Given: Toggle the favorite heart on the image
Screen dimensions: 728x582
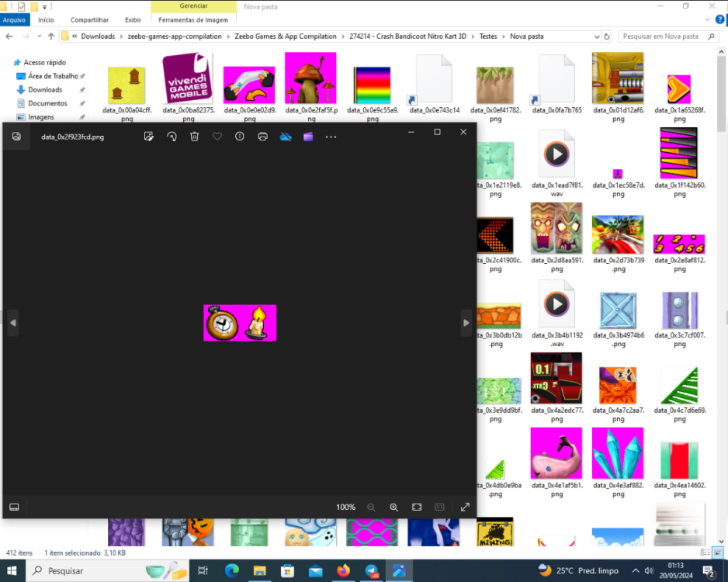Looking at the screenshot, I should tap(216, 136).
